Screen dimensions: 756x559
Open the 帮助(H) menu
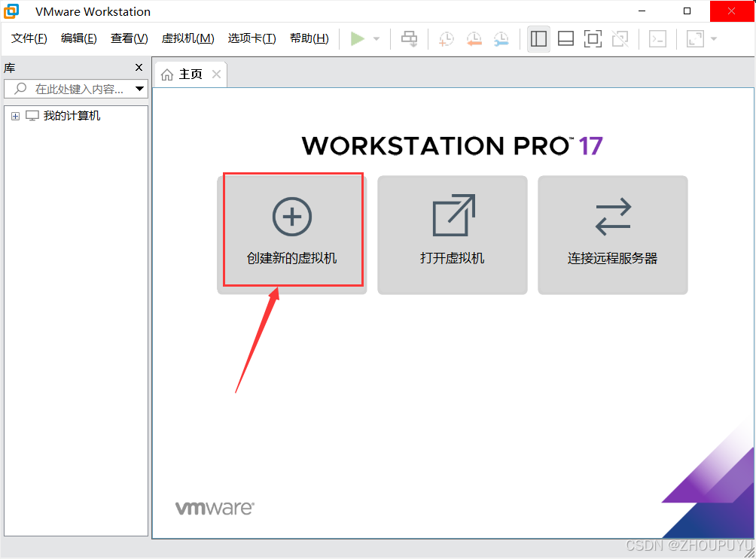309,38
